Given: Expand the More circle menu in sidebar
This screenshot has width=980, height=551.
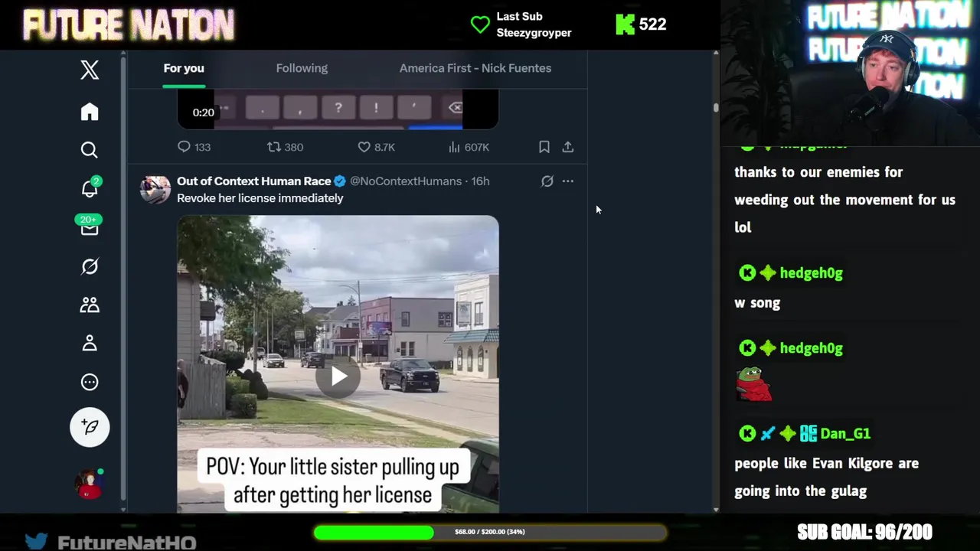Looking at the screenshot, I should click(90, 382).
